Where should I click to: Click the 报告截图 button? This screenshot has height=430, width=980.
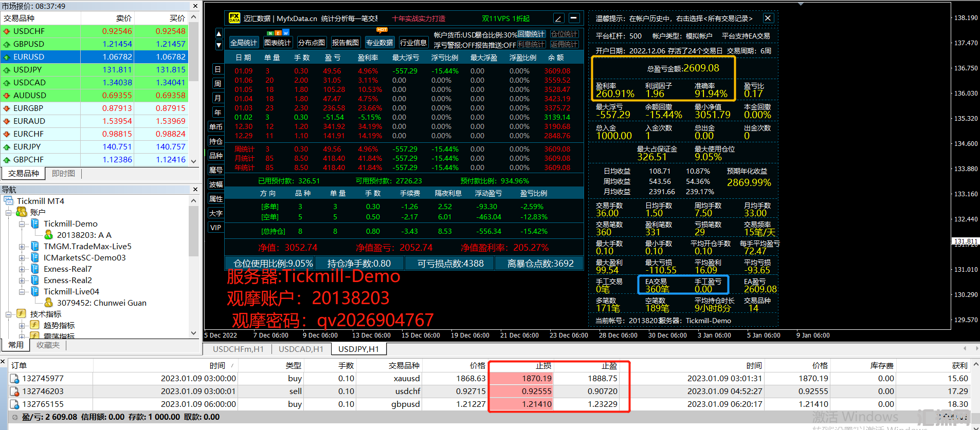tap(345, 43)
